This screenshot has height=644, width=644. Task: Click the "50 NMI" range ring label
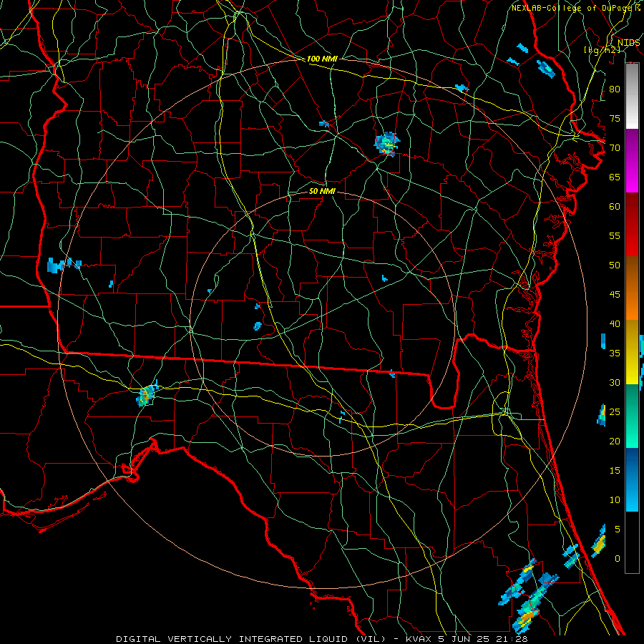pyautogui.click(x=322, y=191)
